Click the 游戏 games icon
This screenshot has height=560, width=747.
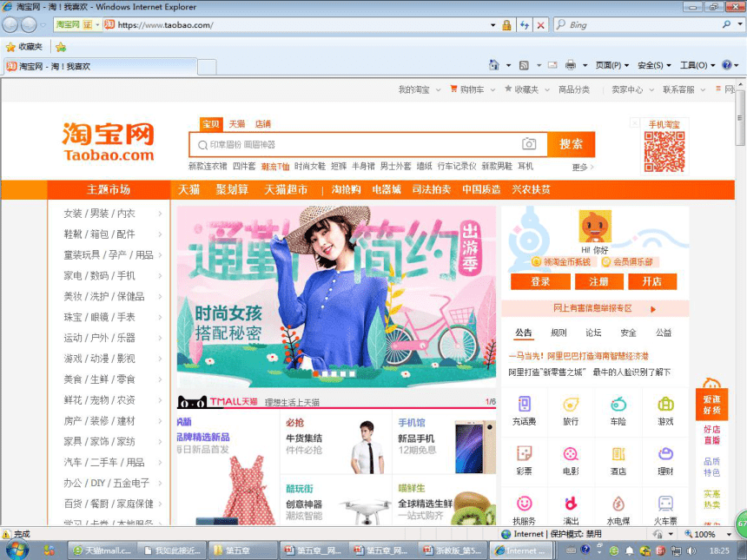pos(665,405)
